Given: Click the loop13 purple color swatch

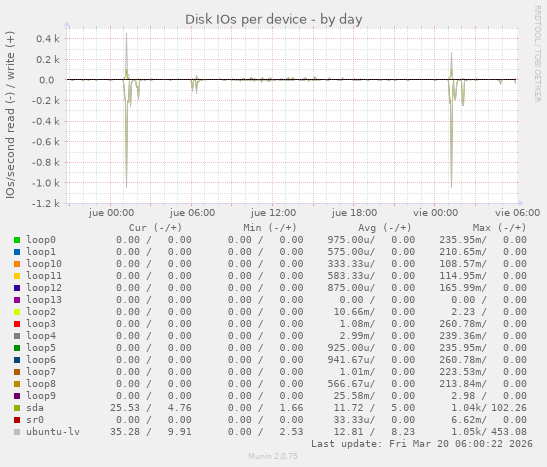Looking at the screenshot, I should [x=17, y=300].
